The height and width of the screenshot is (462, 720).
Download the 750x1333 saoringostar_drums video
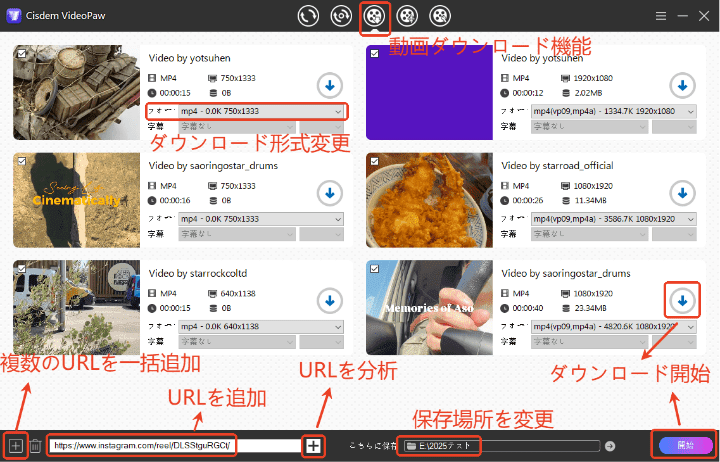tap(330, 193)
